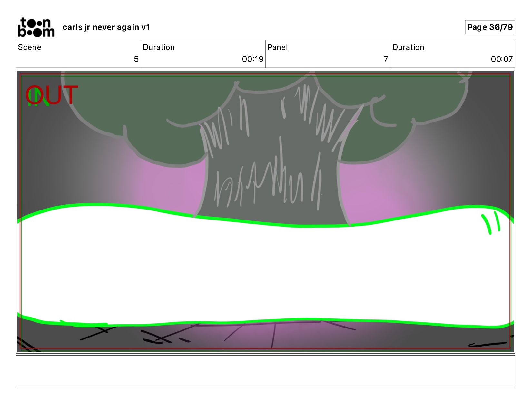Select the title 'carls jr never again v1'
This screenshot has height=411, width=532.
[106, 27]
